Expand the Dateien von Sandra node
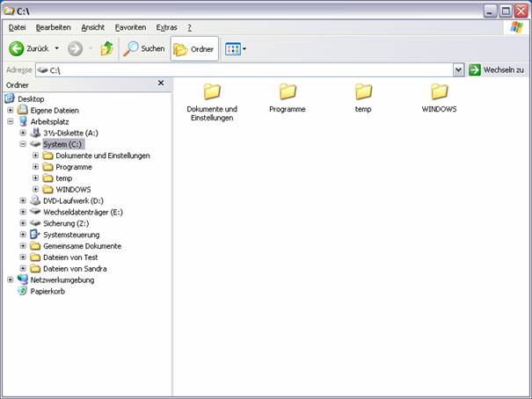The height and width of the screenshot is (399, 532). (23, 268)
